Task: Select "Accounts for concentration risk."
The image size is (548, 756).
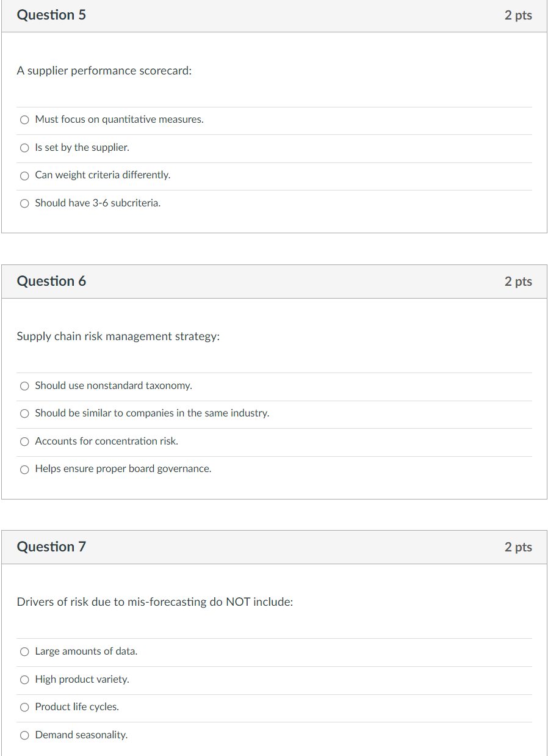Action: [24, 441]
